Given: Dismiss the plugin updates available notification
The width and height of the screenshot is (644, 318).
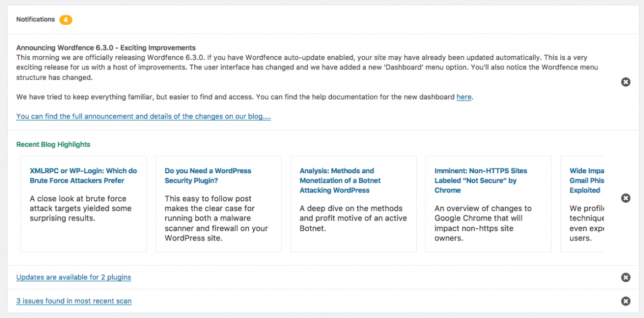Looking at the screenshot, I should pos(625,277).
